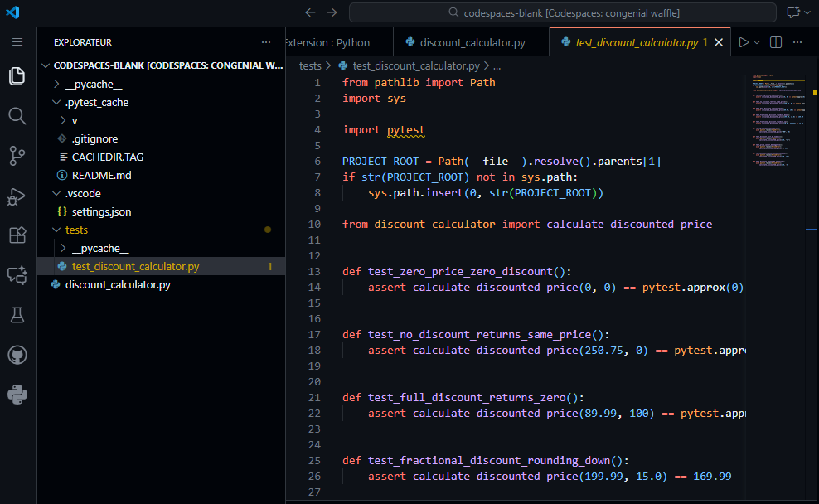The image size is (819, 504).
Task: Open the Source Control view
Action: click(x=17, y=156)
